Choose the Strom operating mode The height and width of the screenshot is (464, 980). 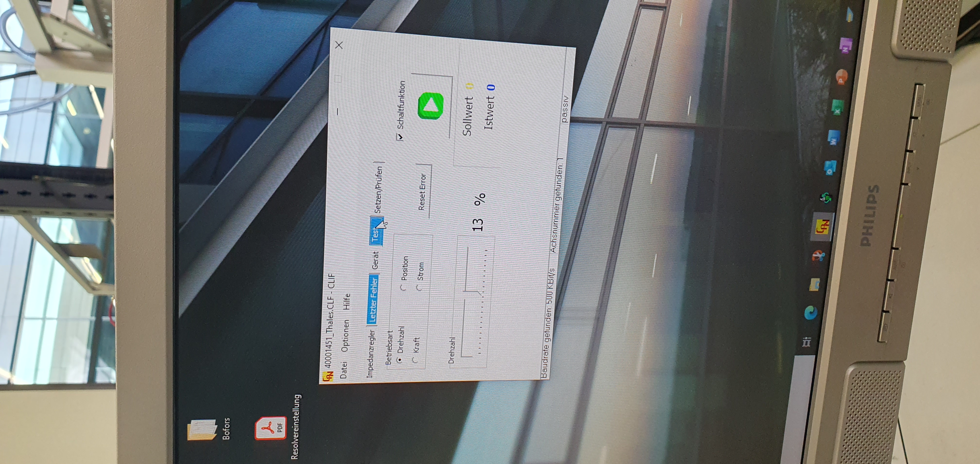[419, 288]
